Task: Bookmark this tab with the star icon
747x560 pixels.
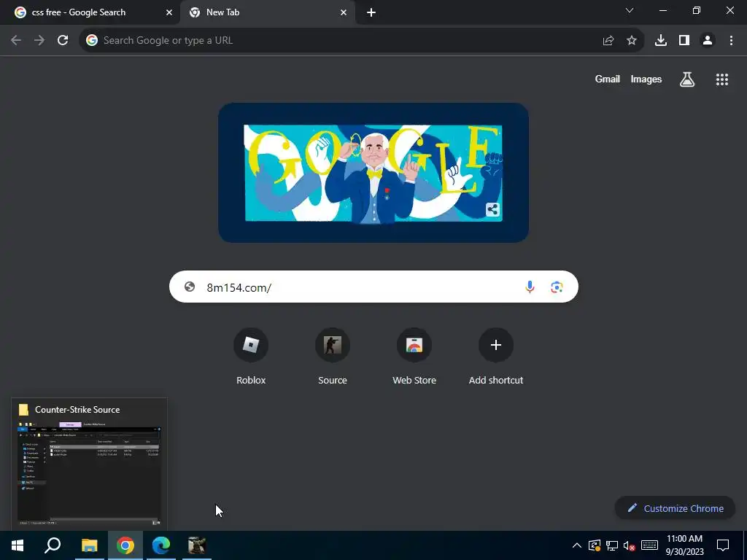Action: click(x=632, y=41)
